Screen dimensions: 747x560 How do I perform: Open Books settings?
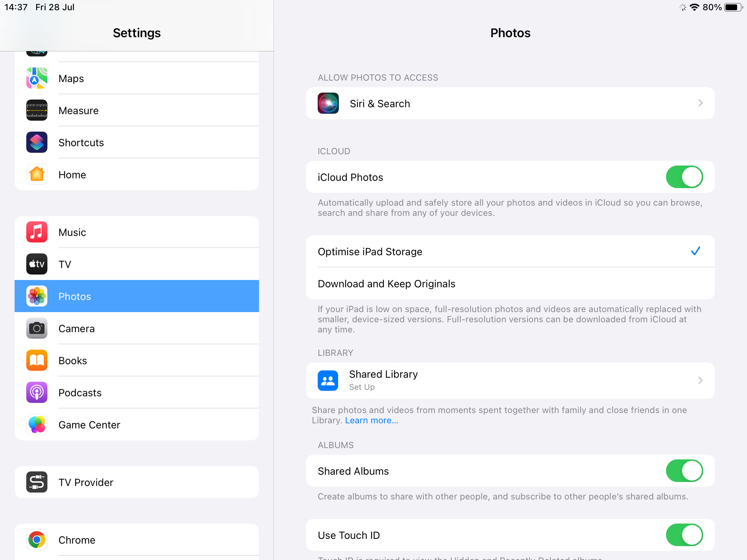point(137,360)
